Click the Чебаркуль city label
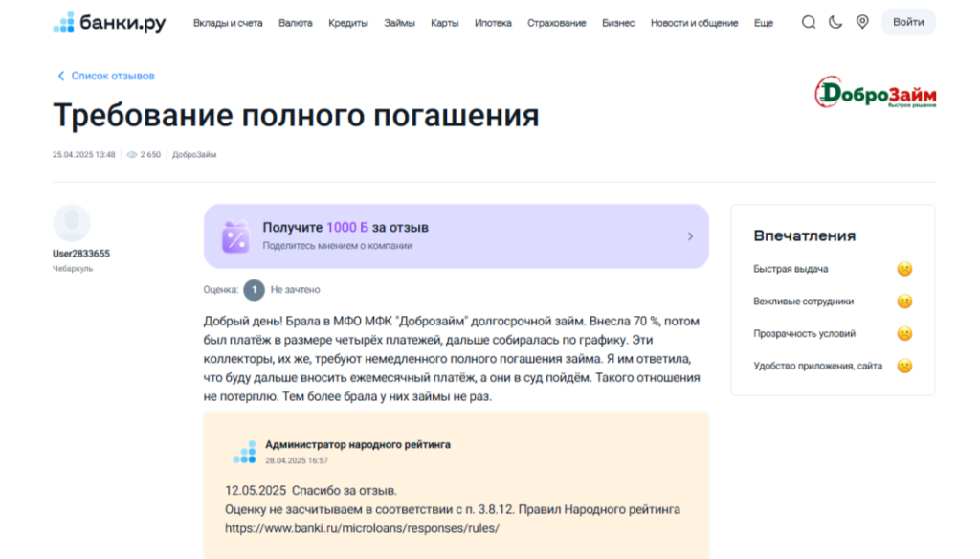This screenshot has height=559, width=980. (73, 268)
